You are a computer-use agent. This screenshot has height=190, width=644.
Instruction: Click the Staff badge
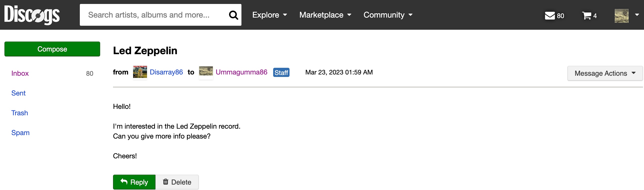click(281, 72)
